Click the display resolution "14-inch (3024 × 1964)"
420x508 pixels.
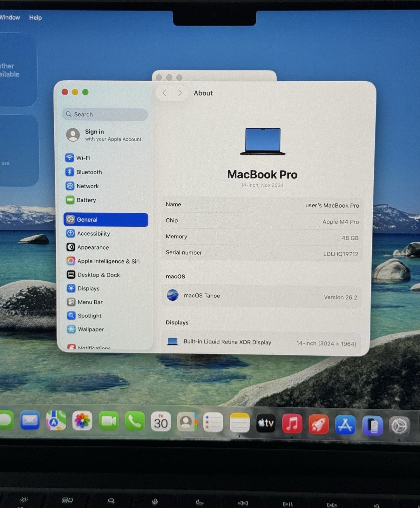pyautogui.click(x=326, y=344)
